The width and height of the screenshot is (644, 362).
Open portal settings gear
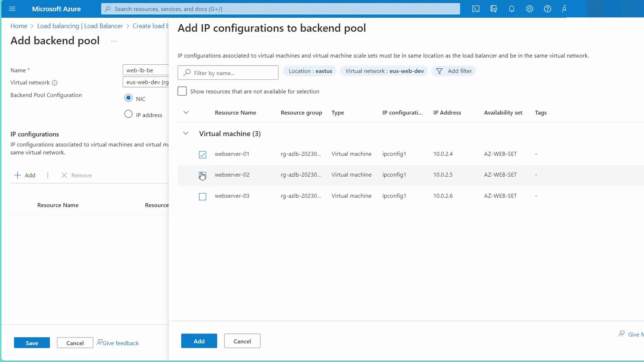[529, 9]
